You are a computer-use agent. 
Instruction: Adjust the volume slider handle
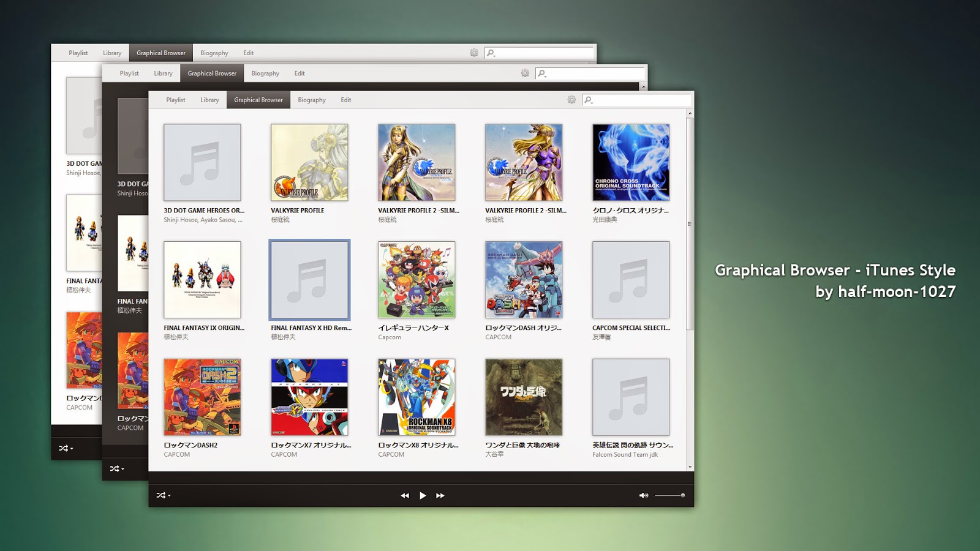point(682,495)
